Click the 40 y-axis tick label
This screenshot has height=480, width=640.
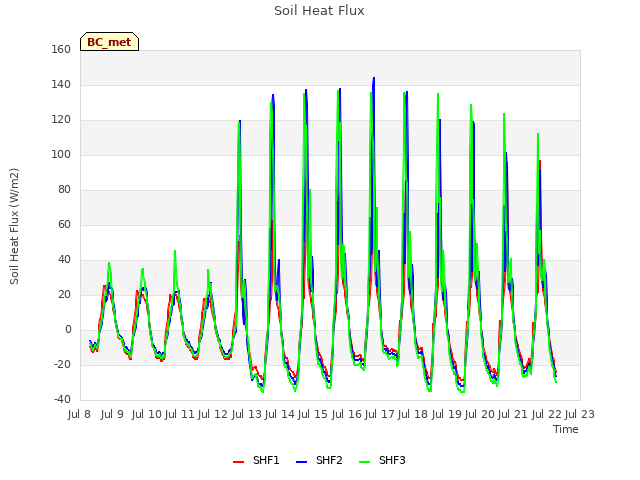(x=64, y=260)
